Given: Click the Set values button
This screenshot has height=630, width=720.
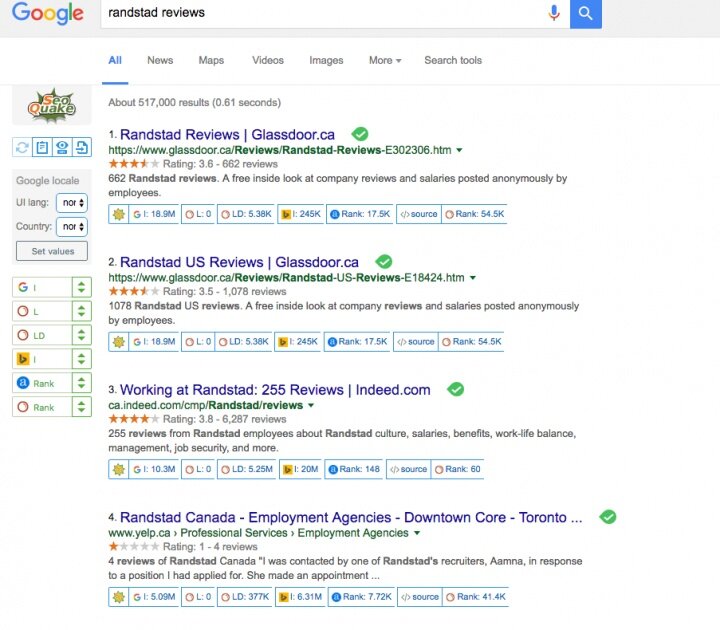Looking at the screenshot, I should [52, 251].
